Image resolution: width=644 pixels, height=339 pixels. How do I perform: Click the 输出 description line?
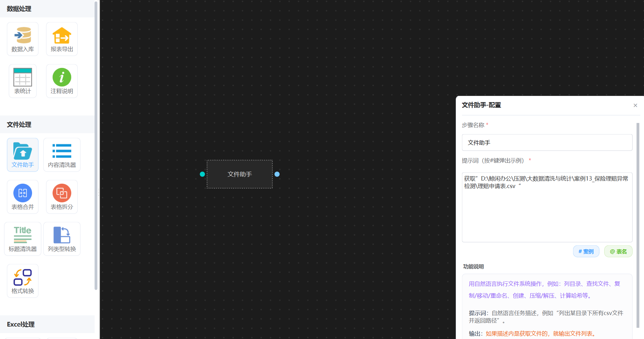pos(533,334)
